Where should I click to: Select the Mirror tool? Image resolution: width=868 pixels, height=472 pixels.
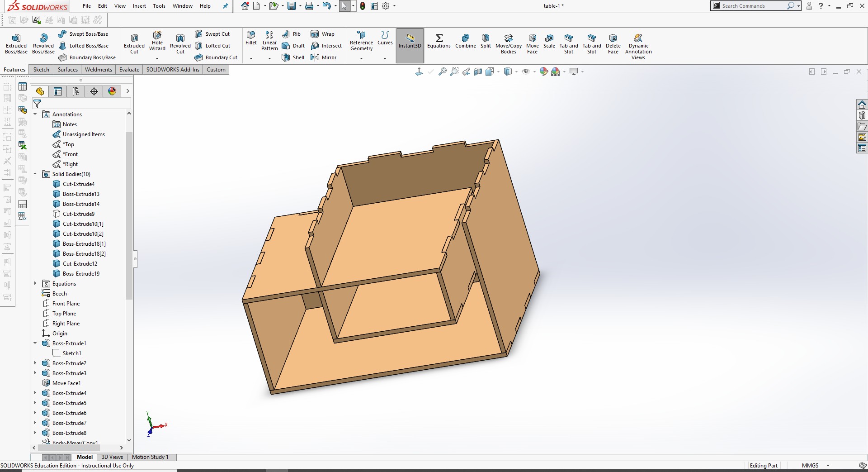324,57
